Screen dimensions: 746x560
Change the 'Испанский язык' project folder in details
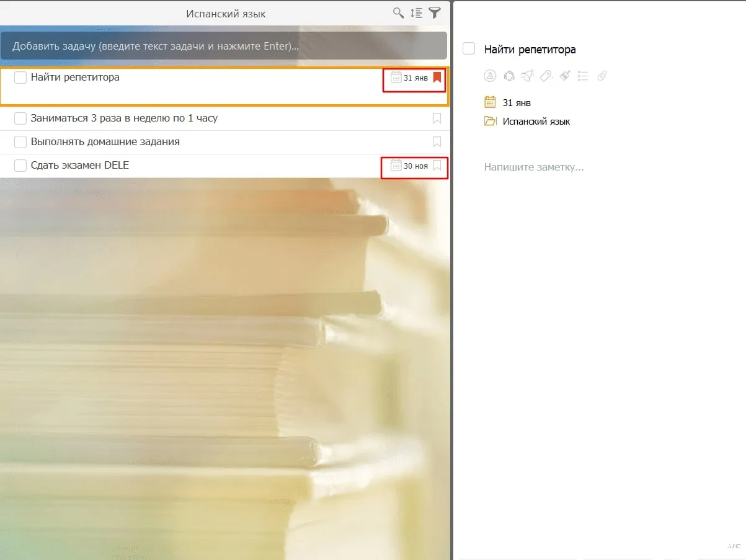tap(536, 122)
